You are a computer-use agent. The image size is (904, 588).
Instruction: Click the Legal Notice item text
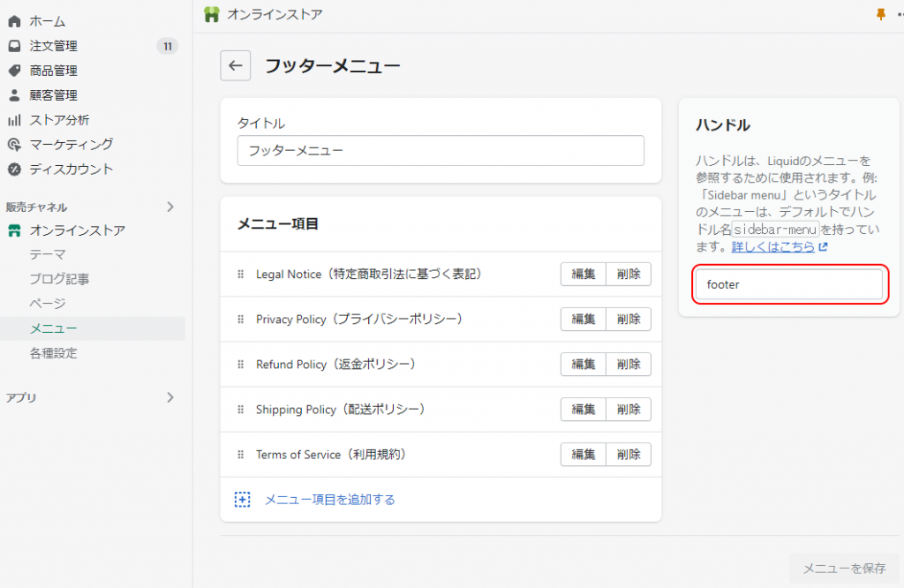[370, 274]
